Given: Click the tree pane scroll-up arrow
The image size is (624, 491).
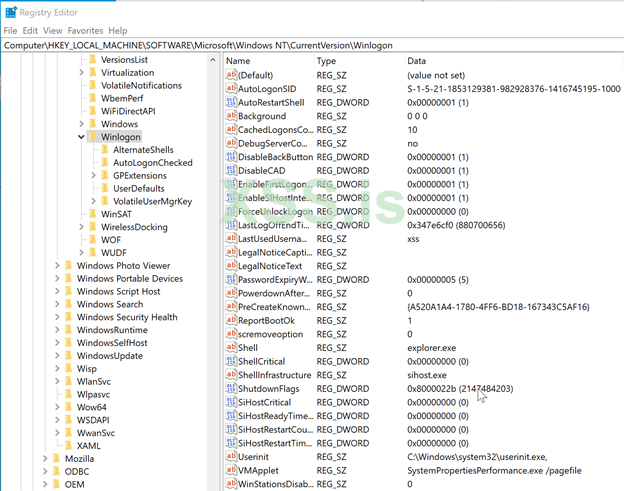Looking at the screenshot, I should 213,60.
